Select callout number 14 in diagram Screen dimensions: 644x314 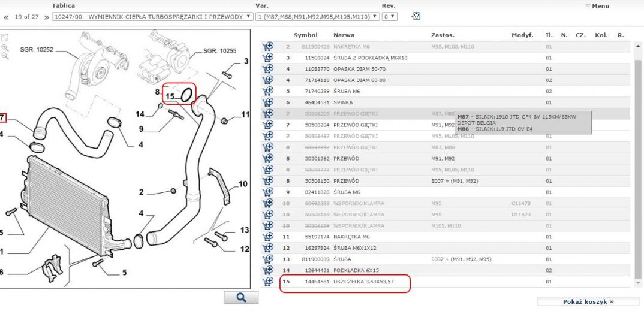(140, 114)
